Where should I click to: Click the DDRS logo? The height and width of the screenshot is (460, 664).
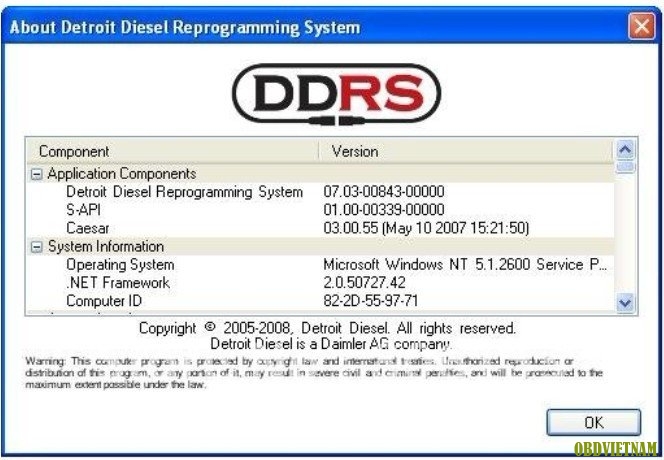[x=336, y=94]
